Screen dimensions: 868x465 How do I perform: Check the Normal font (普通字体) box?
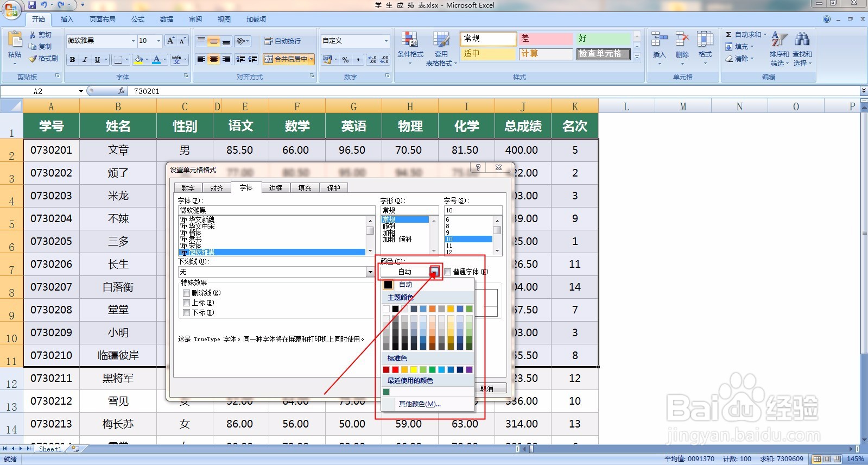click(448, 272)
